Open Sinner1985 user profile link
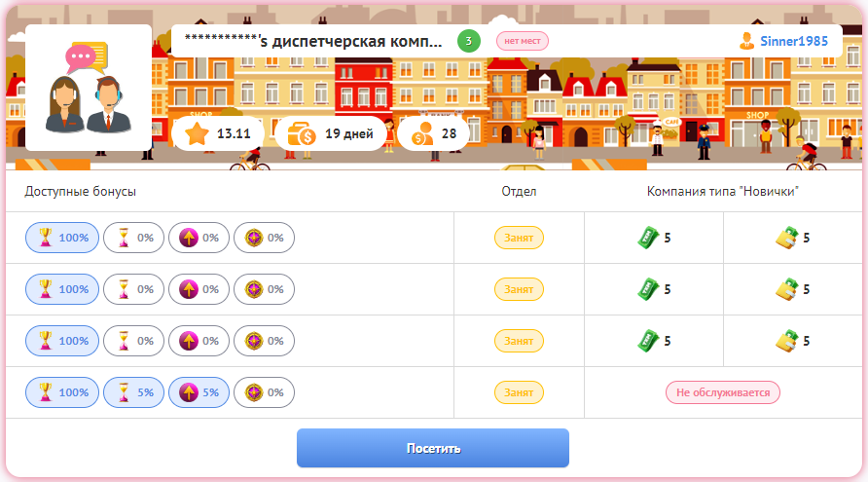The image size is (868, 482). [784, 41]
